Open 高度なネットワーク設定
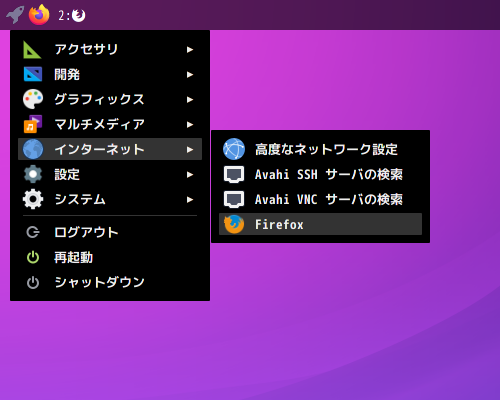The height and width of the screenshot is (400, 500). tap(320, 149)
